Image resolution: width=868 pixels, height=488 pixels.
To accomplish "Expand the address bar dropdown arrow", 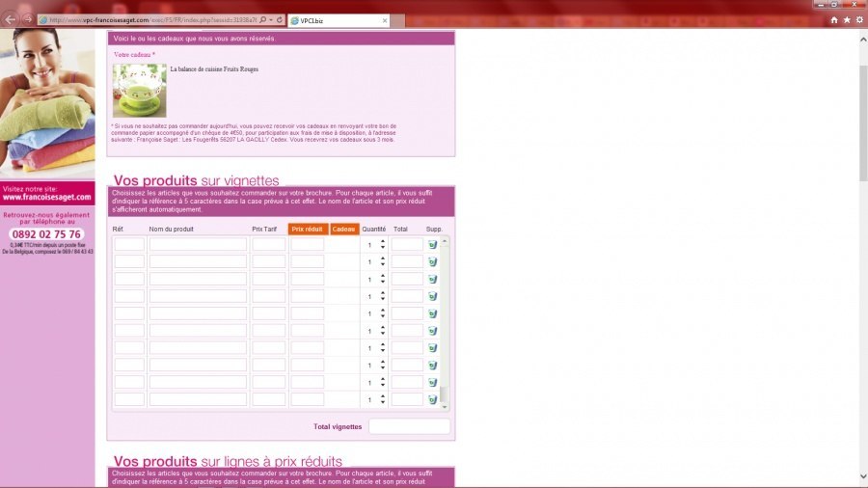I will click(x=271, y=19).
